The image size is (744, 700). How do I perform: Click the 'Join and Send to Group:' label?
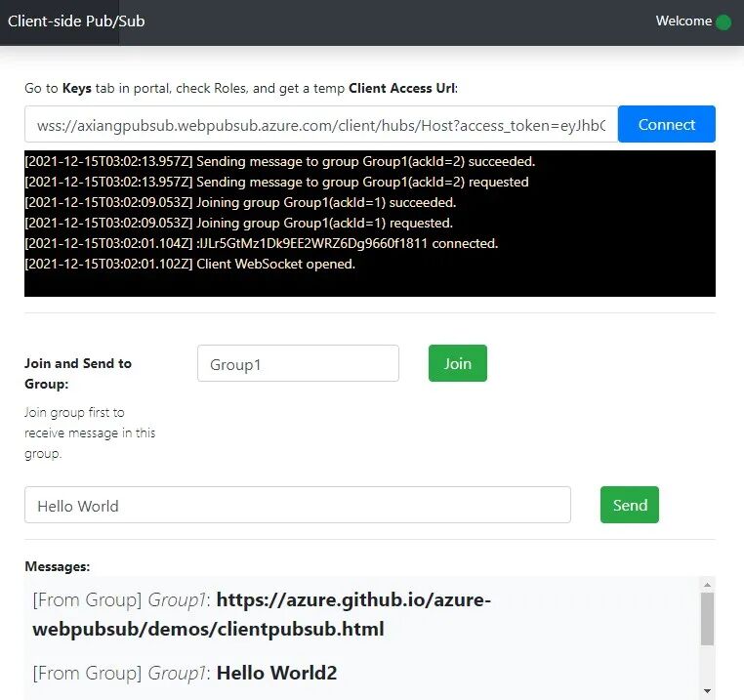tap(78, 374)
